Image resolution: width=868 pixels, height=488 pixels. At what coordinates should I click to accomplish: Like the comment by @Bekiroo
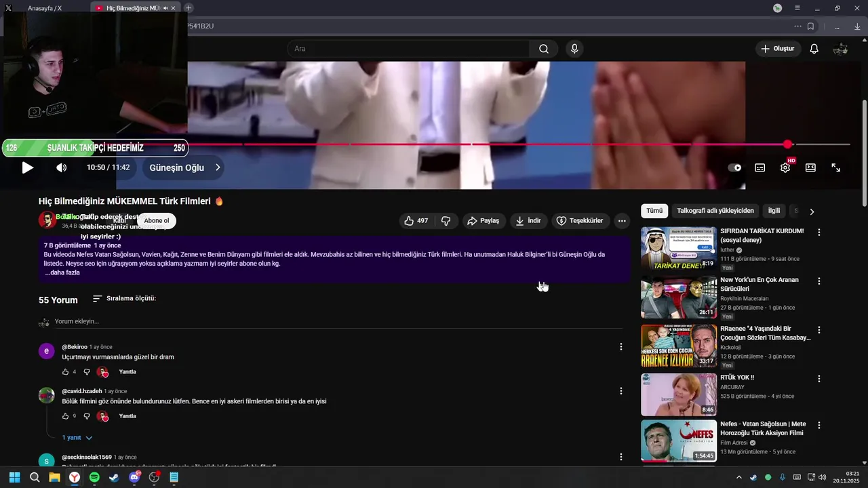pyautogui.click(x=66, y=372)
